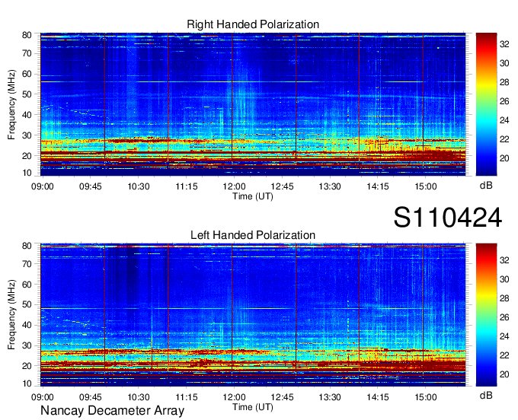Viewport: 518px width, 420px height.
Task: Click "Frequency (MHz)" axis label of lower plot
Action: (11, 315)
